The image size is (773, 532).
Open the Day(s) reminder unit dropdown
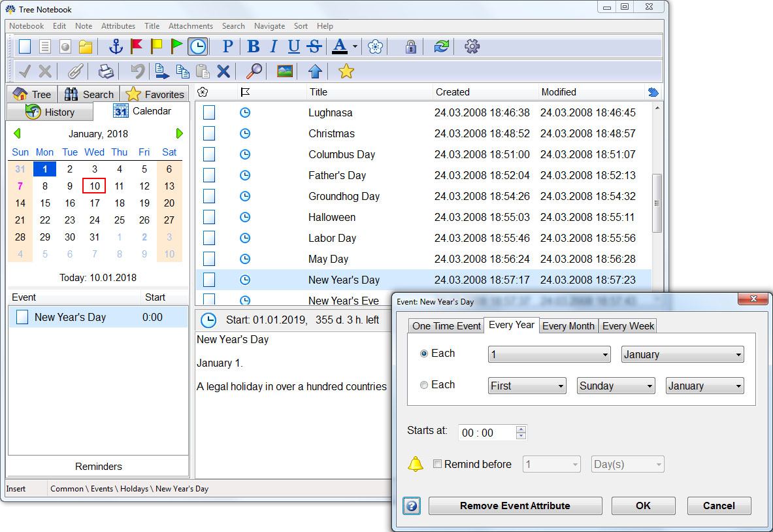[627, 465]
